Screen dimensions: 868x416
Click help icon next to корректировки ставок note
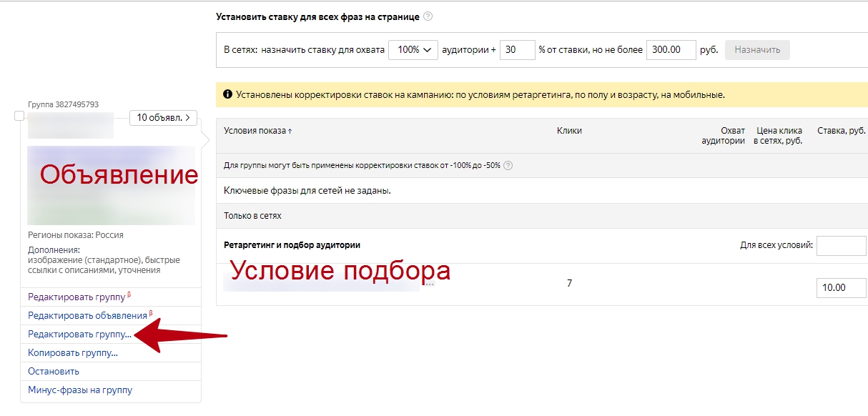pyautogui.click(x=508, y=166)
